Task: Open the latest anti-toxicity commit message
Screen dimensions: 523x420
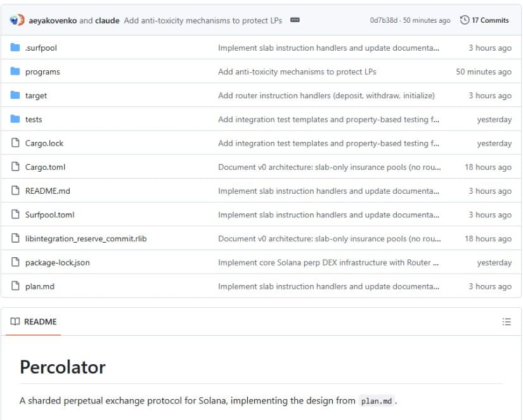Action: [x=203, y=20]
